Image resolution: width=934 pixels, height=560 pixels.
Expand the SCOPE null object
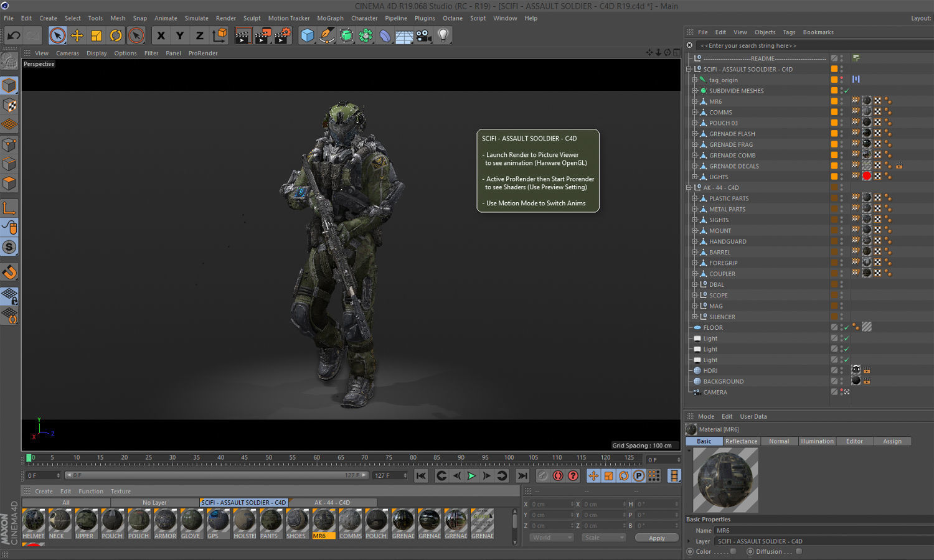[x=695, y=295]
